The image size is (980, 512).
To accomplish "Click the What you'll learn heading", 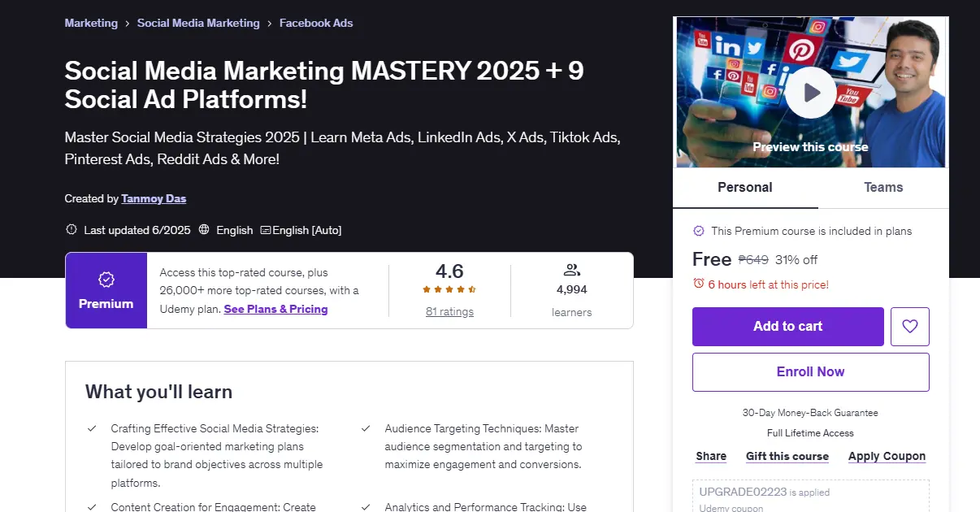I will [158, 392].
